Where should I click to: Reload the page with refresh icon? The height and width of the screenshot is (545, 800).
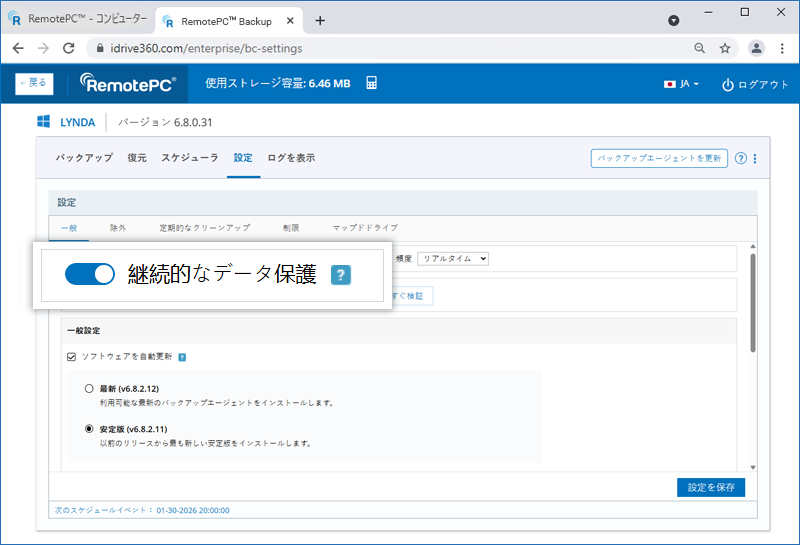pos(68,48)
